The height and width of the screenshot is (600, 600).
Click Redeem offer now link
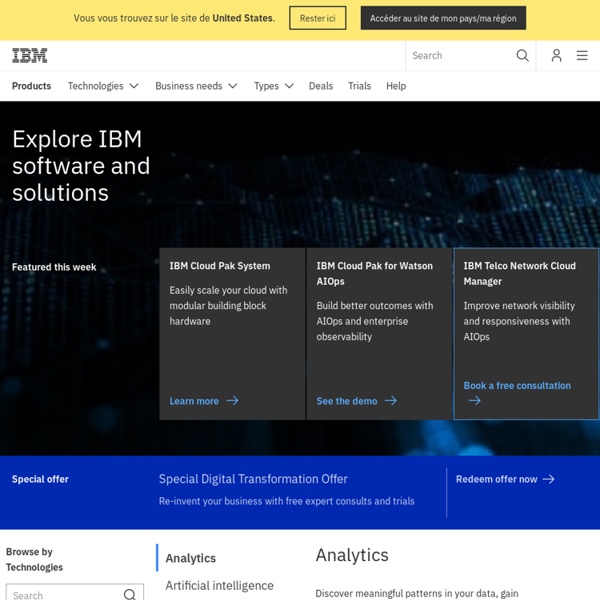(x=496, y=479)
